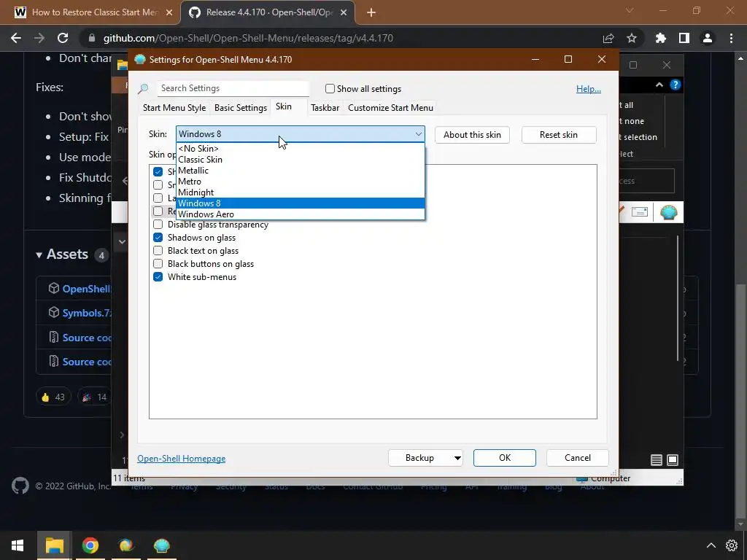Open the Chrome profile avatar
The image size is (747, 560).
pyautogui.click(x=708, y=38)
